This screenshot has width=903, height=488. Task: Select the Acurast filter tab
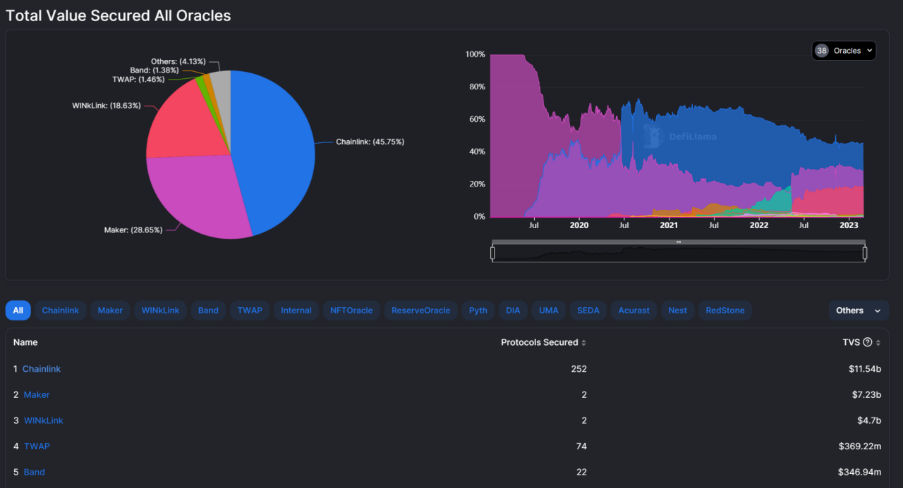[x=633, y=311]
